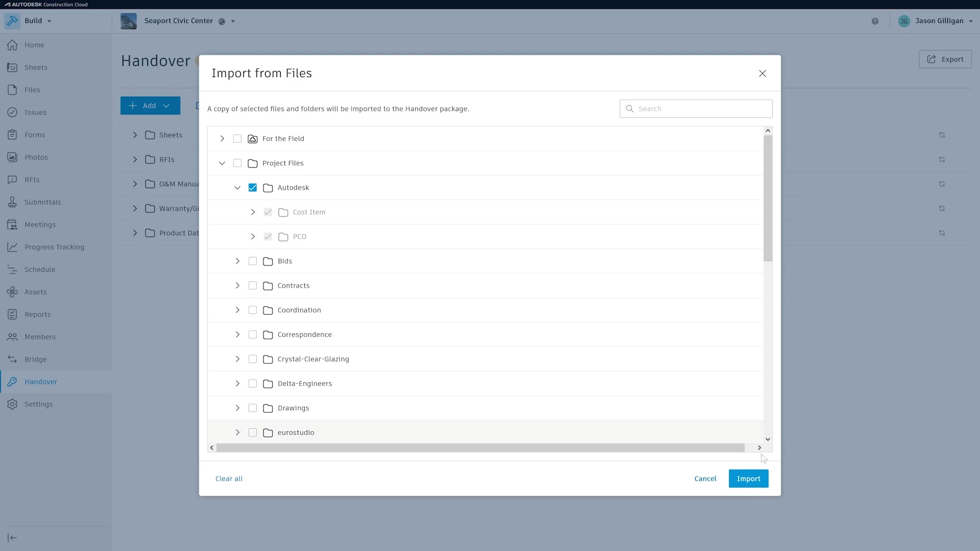Click the Clear all link
The height and width of the screenshot is (551, 980).
(229, 479)
